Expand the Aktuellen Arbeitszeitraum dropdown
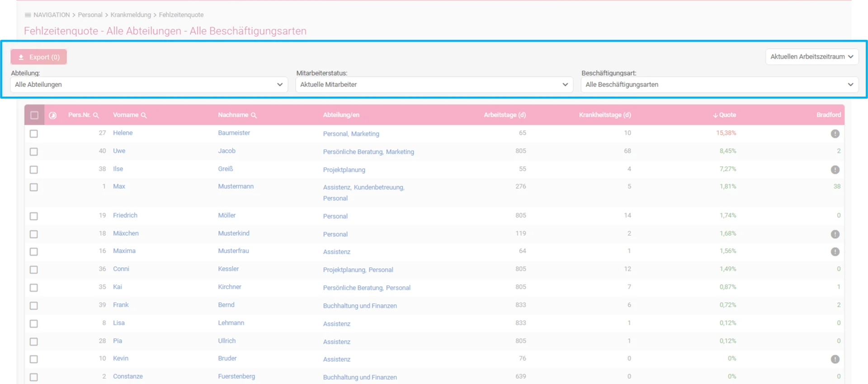Screen dimensions: 868x384 coord(811,57)
